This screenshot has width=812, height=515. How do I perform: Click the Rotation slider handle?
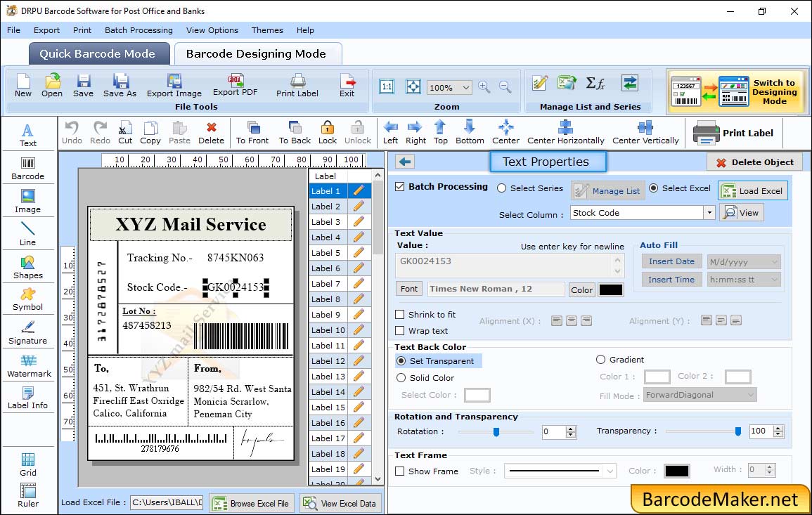point(496,431)
